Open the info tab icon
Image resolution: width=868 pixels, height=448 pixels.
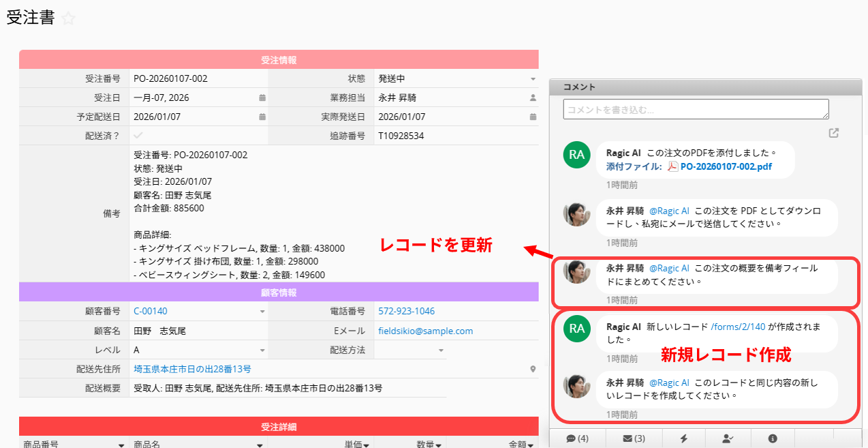coord(773,438)
